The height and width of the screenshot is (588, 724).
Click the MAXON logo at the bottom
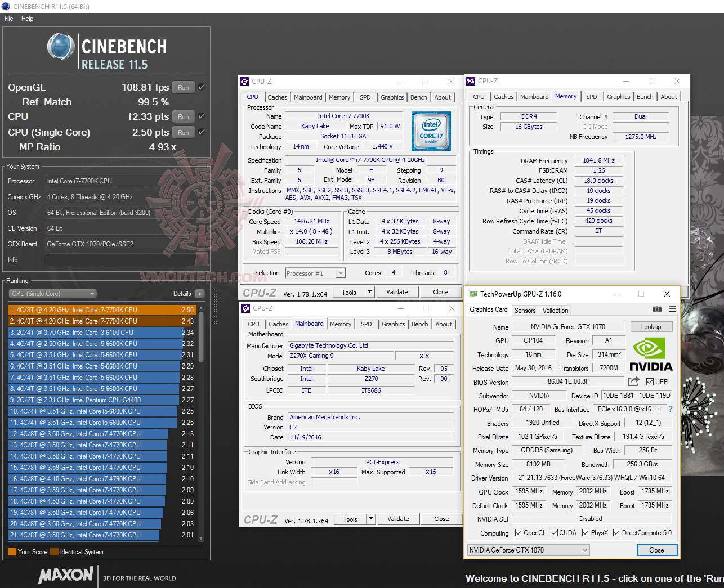(66, 576)
